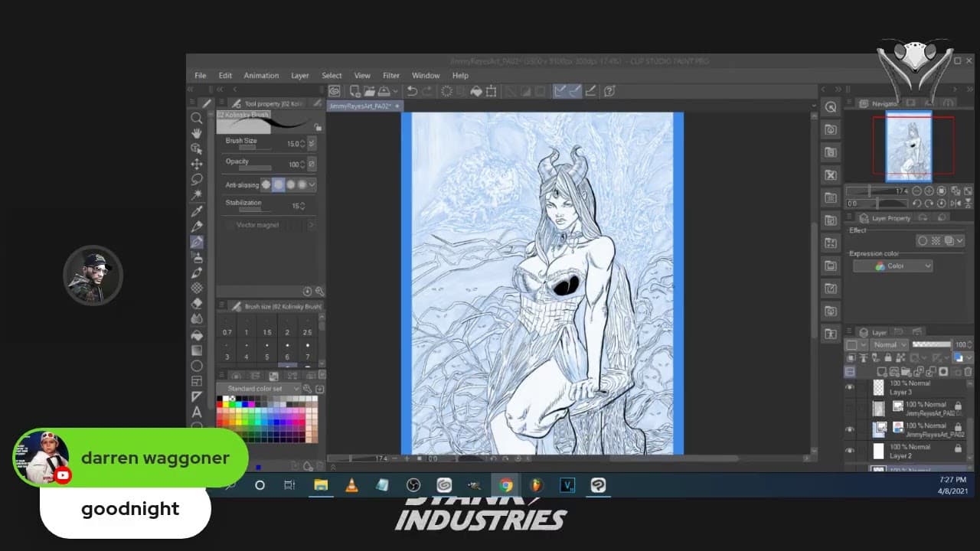Activate the Move layer tool
The height and width of the screenshot is (551, 980).
tap(197, 164)
